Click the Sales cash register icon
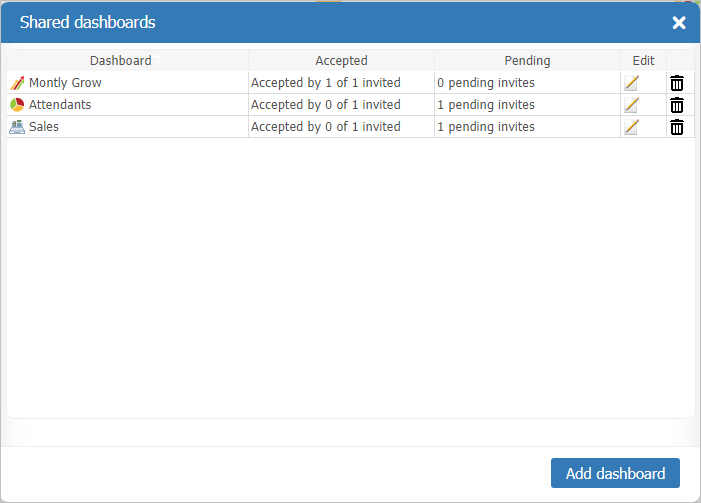 coord(17,127)
